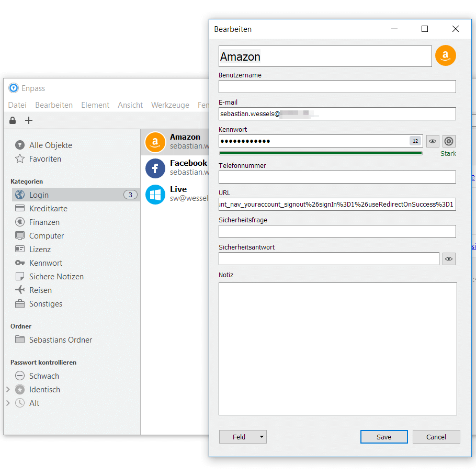
Task: Select the Facebook entry icon in list
Action: [x=155, y=168]
